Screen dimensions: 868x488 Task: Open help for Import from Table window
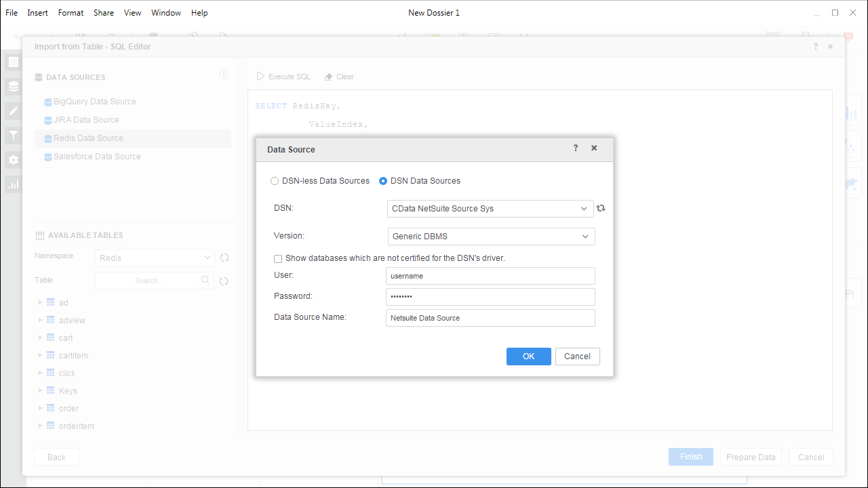816,47
